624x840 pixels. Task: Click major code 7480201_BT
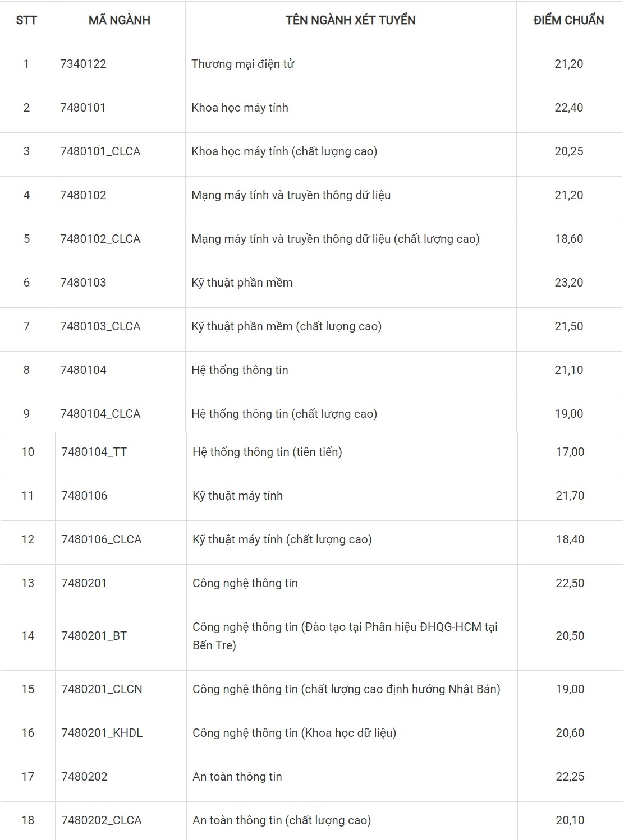click(94, 636)
